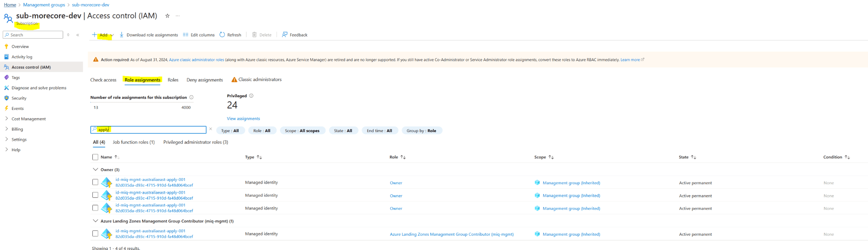This screenshot has height=250, width=868.
Task: Click Download role assignments
Action: [149, 35]
